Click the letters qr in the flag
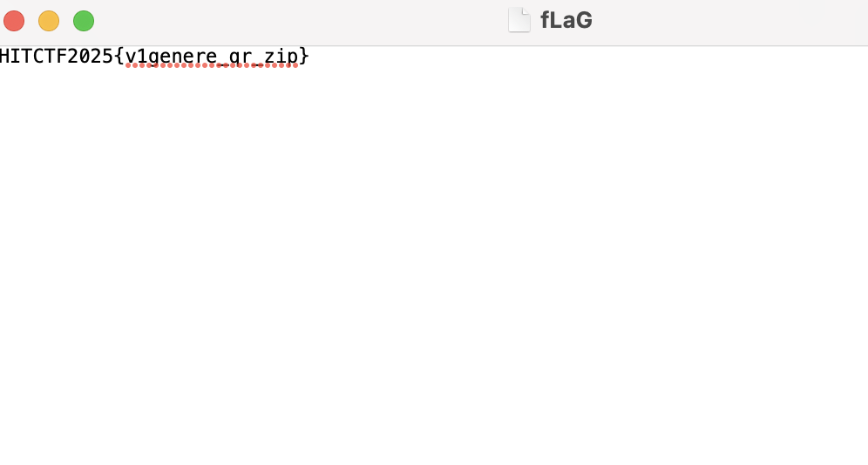 point(241,58)
